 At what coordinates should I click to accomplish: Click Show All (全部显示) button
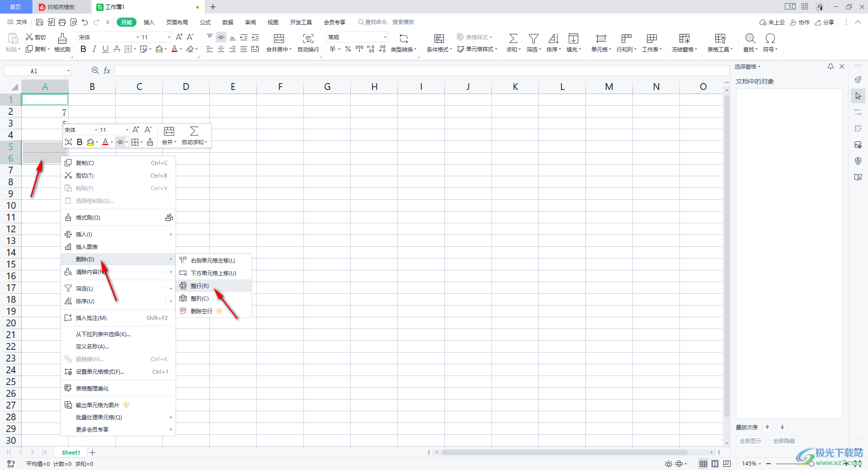[750, 441]
